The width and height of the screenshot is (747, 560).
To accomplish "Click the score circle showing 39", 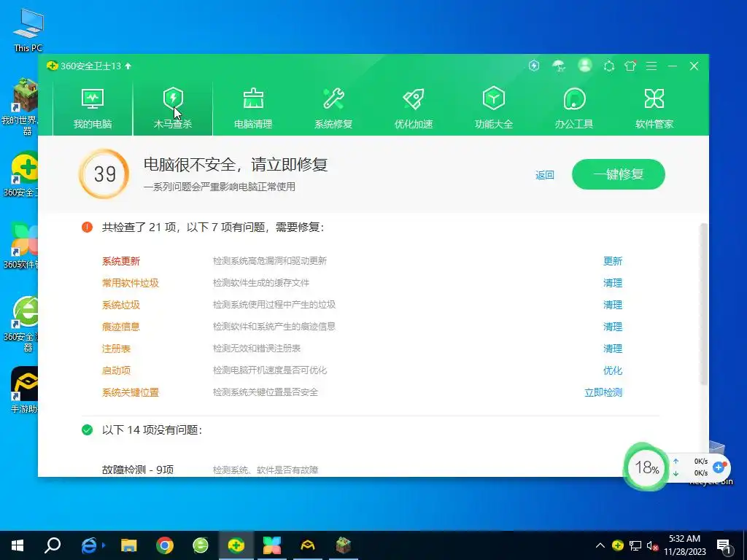I will click(104, 174).
